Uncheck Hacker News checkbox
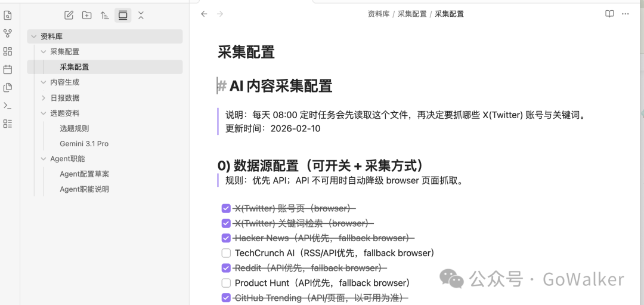Image resolution: width=644 pixels, height=305 pixels. click(226, 238)
